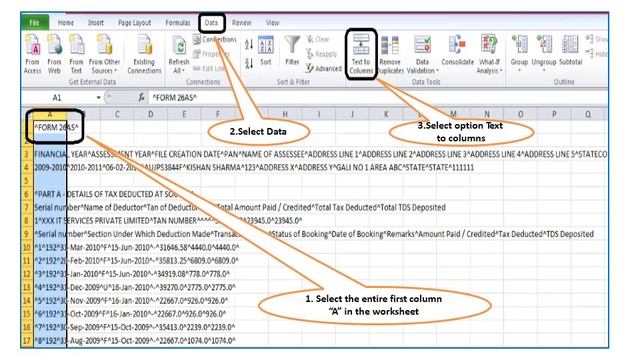640x360 pixels.
Task: Select row 7 header
Action: tap(27, 207)
